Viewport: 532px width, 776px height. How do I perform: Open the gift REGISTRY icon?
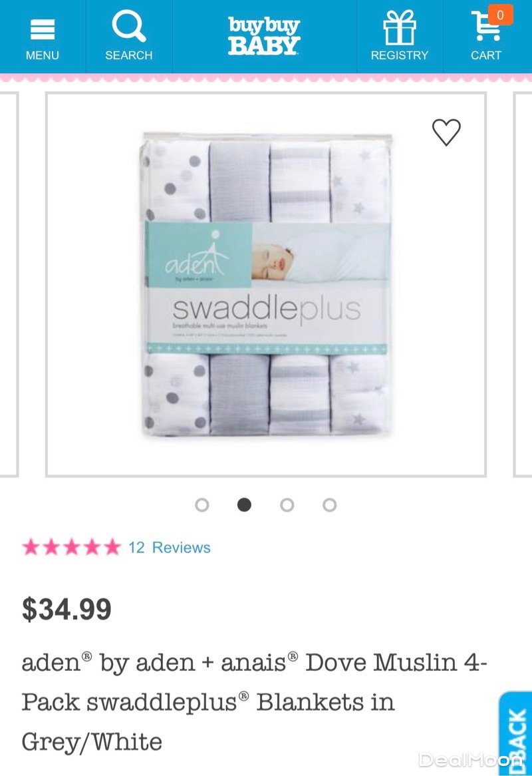[400, 28]
